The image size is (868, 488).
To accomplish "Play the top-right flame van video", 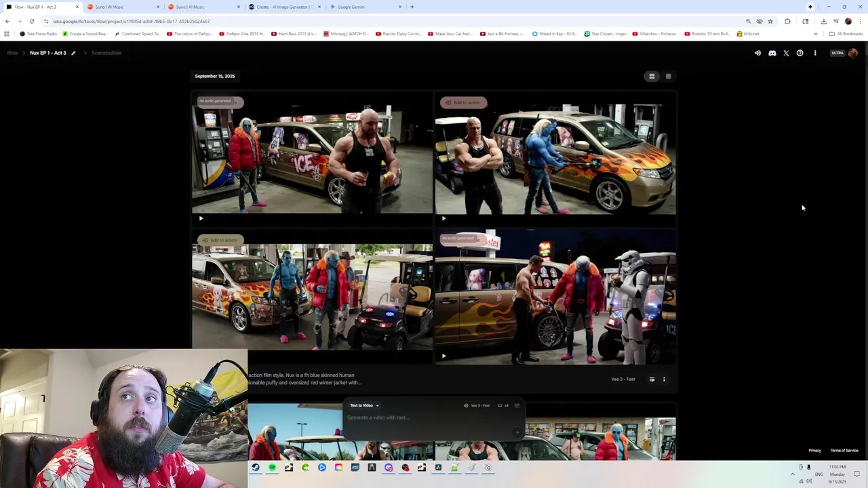I will point(443,218).
